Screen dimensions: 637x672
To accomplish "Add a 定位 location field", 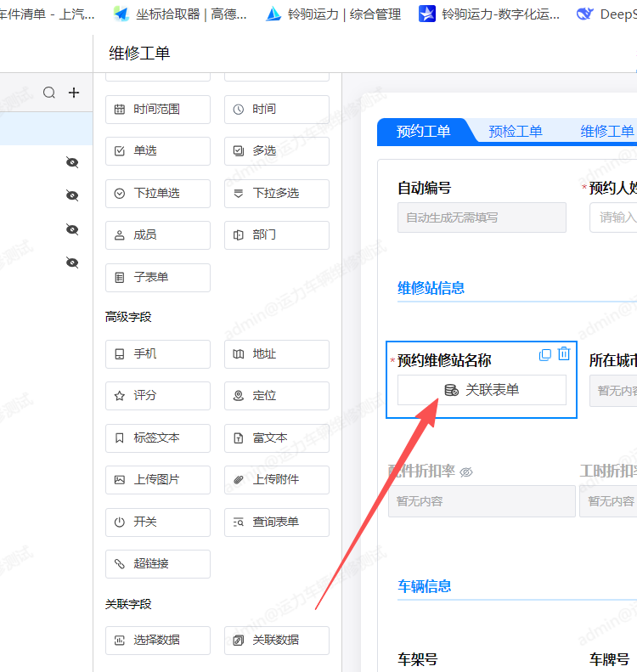I will (276, 396).
